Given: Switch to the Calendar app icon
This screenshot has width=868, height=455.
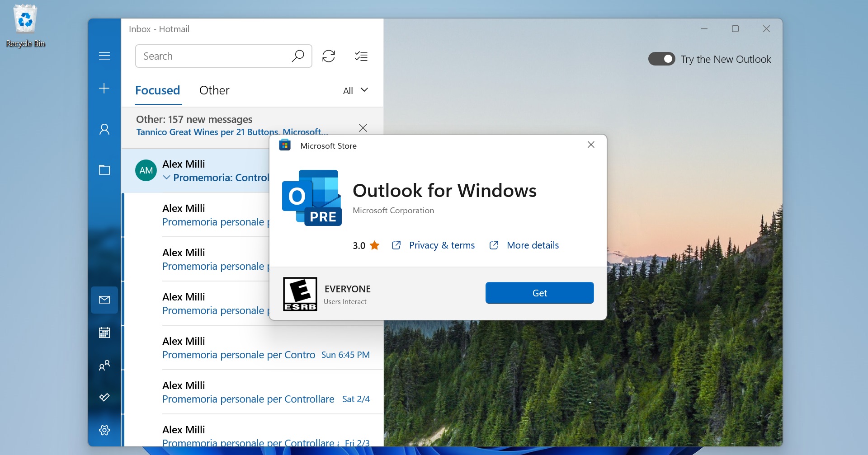Looking at the screenshot, I should [104, 333].
